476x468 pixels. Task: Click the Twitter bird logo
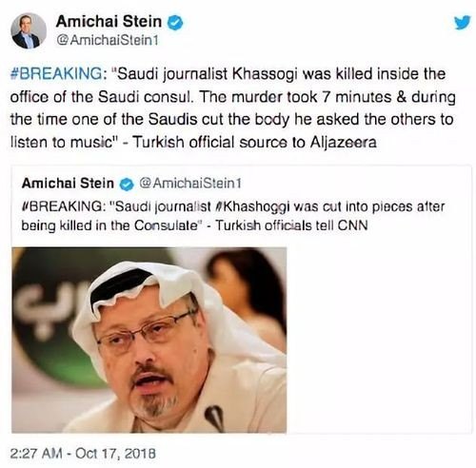tap(462, 22)
